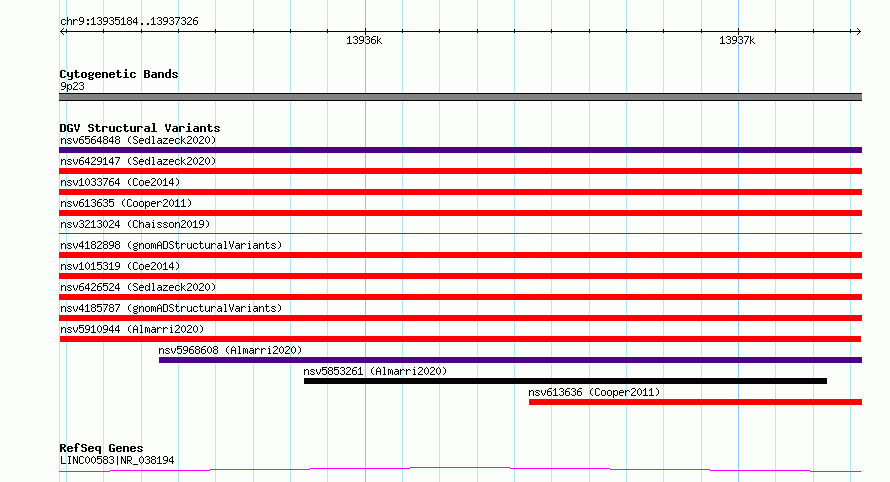Open variant nsv6564848 (Sedlazeck2020) label
Image resolution: width=890 pixels, height=482 pixels.
click(138, 140)
